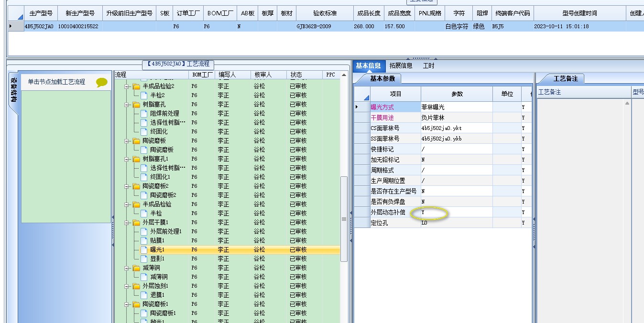Collapse the 半成品检验2 tree node
Viewport: 644px width, 323px height.
point(127,86)
